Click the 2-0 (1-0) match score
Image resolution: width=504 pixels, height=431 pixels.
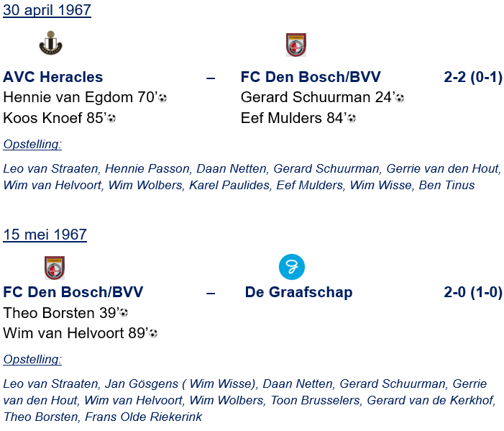(473, 292)
